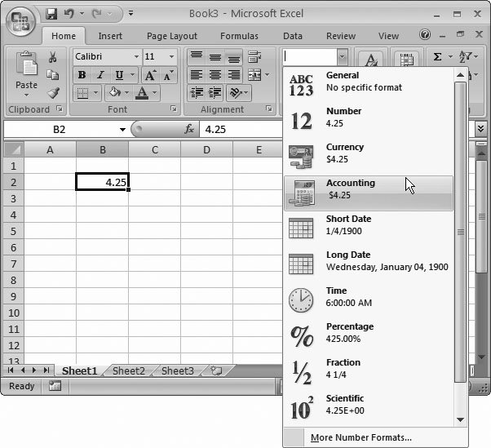Click the Office Button logo

(x=22, y=20)
